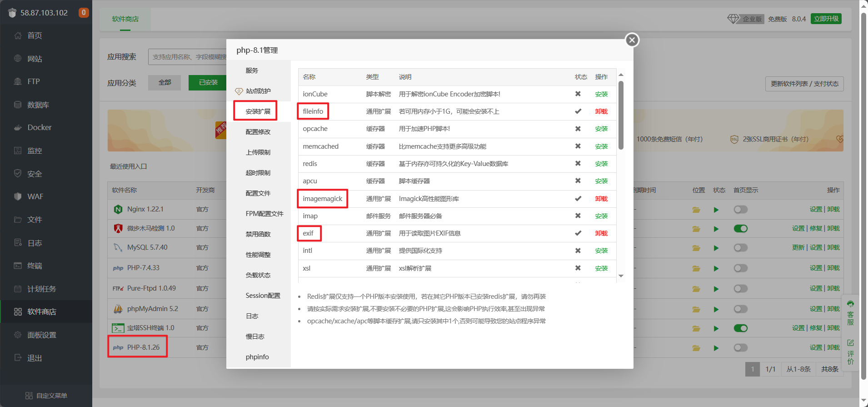This screenshot has width=868, height=407.
Task: Open the PHP-8.1.26 folder location icon
Action: tap(696, 348)
